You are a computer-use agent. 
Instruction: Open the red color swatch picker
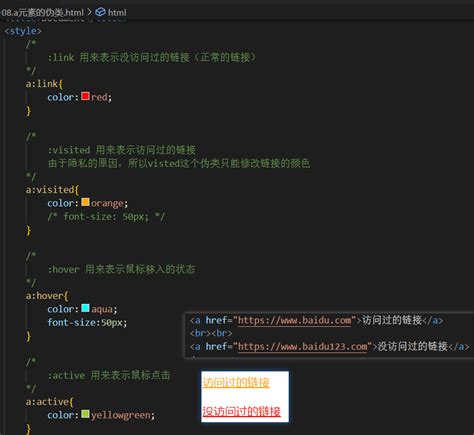click(85, 96)
